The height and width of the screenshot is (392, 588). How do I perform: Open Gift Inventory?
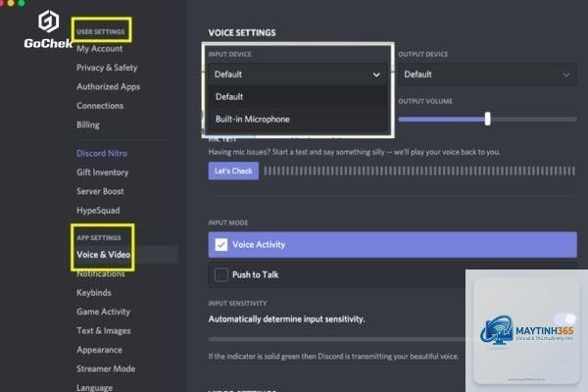[x=102, y=172]
